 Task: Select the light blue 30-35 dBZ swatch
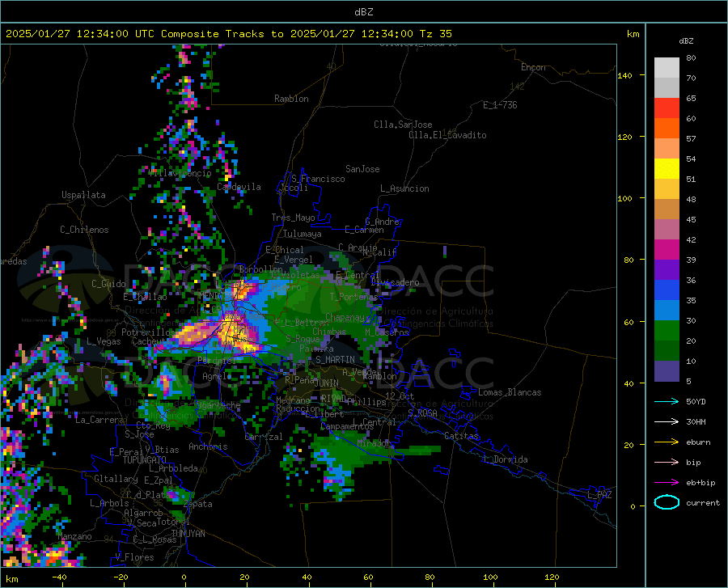(667, 311)
